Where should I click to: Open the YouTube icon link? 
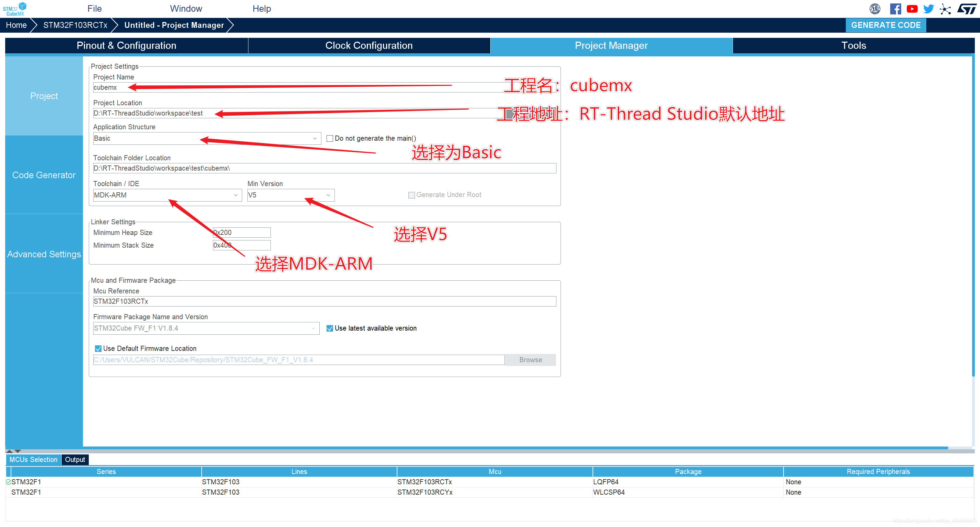[912, 8]
